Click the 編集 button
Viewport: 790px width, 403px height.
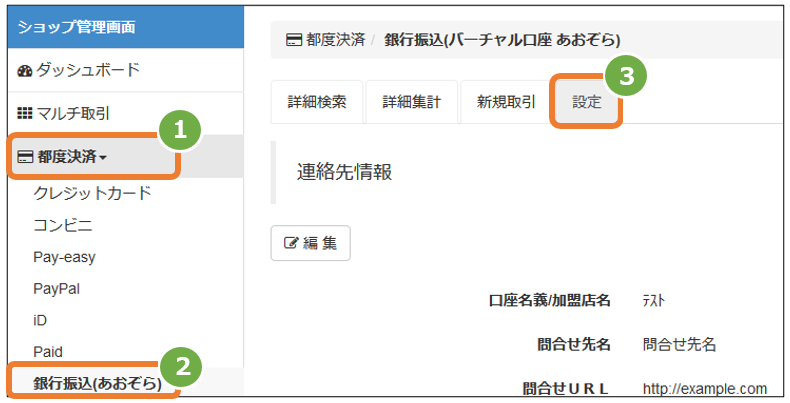(310, 243)
